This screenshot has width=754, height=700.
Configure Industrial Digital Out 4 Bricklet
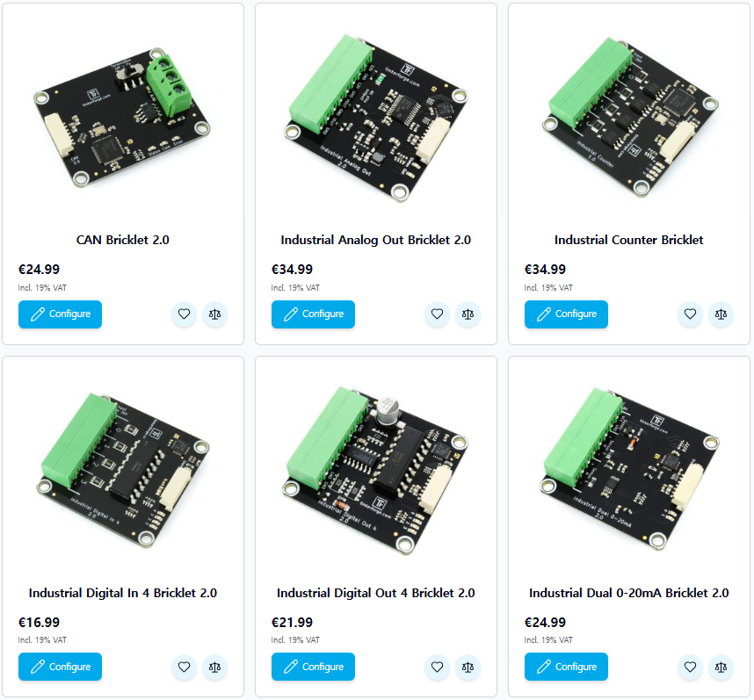coord(313,667)
